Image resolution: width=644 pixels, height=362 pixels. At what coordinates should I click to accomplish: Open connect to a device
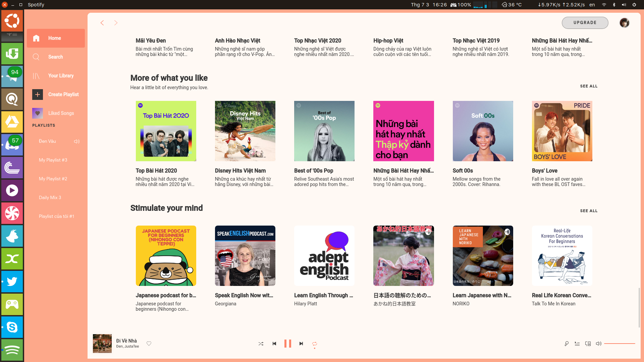click(588, 344)
